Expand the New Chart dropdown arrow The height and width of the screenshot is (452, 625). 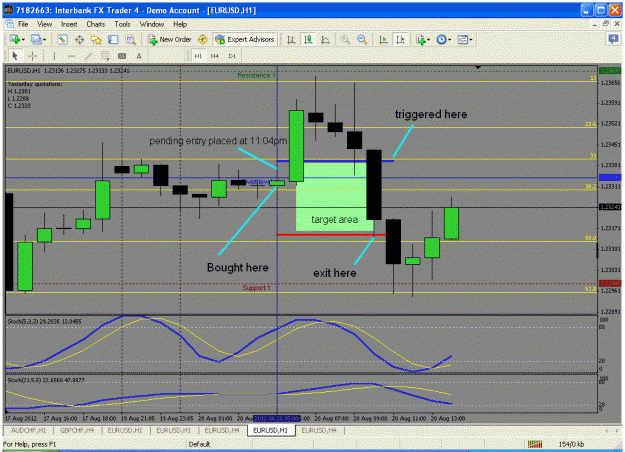23,40
